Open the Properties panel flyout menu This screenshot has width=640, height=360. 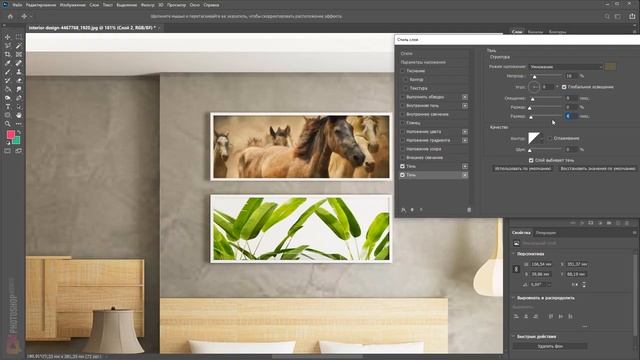[x=635, y=233]
